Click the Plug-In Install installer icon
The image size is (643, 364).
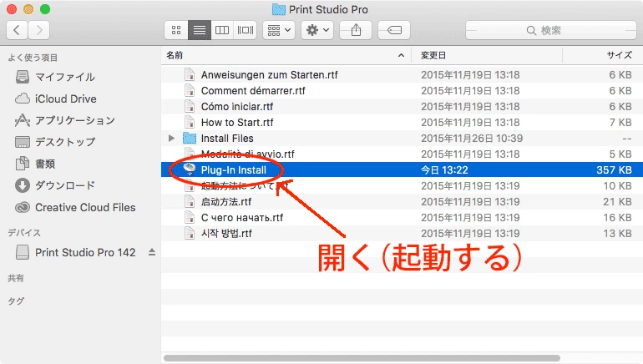point(190,169)
